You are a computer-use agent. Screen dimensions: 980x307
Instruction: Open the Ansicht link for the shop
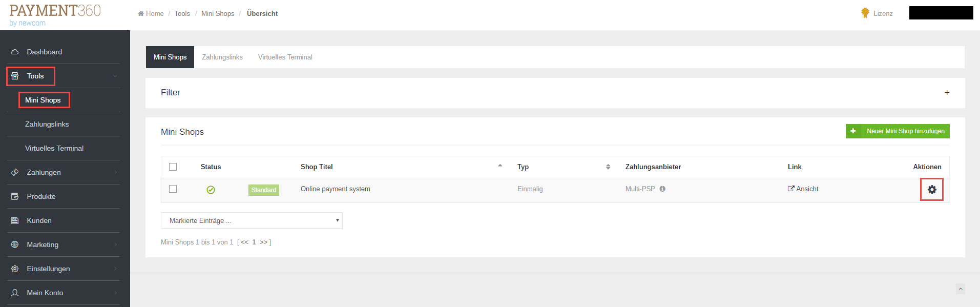point(803,189)
